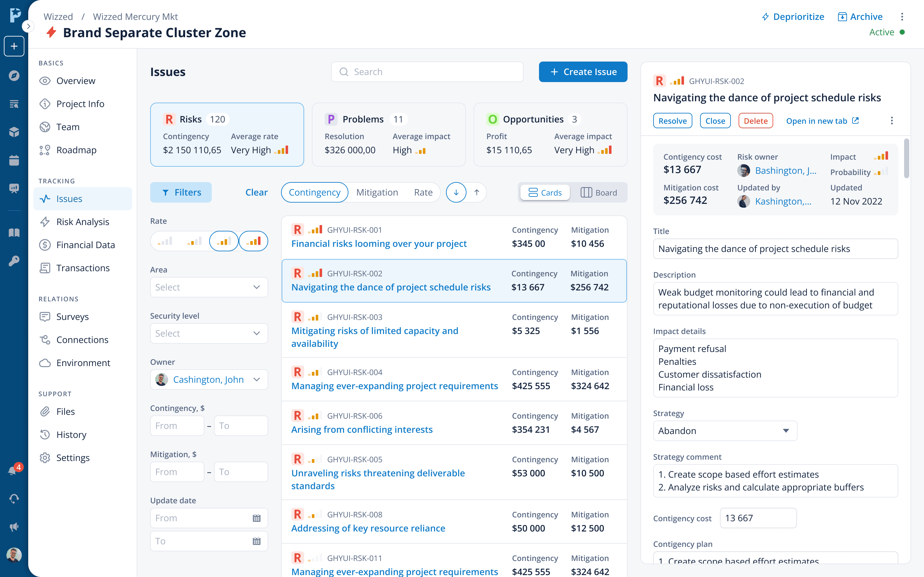Open issue detail three-dot menu
The width and height of the screenshot is (924, 577).
tap(892, 121)
